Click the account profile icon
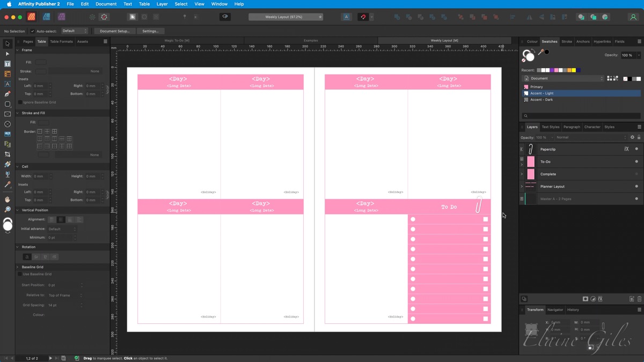 (x=633, y=17)
